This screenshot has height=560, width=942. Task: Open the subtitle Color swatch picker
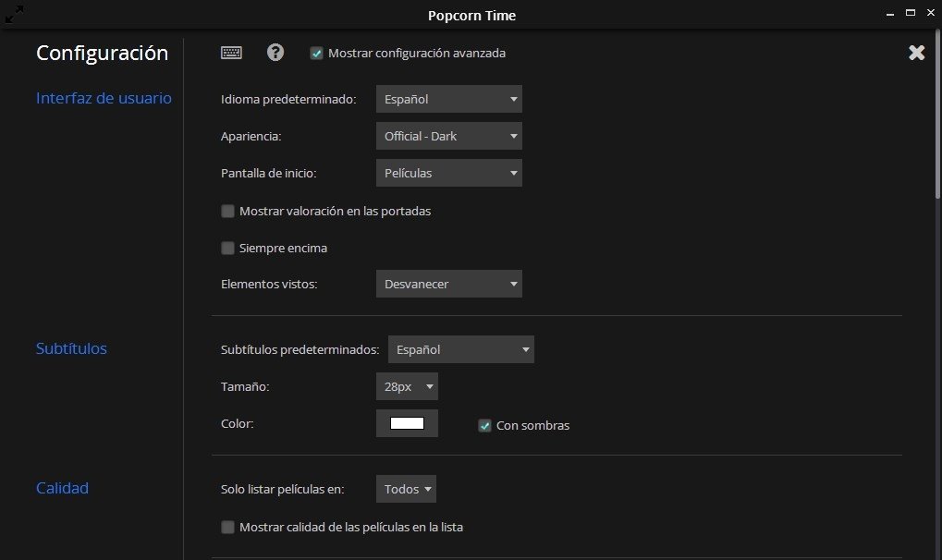click(407, 423)
